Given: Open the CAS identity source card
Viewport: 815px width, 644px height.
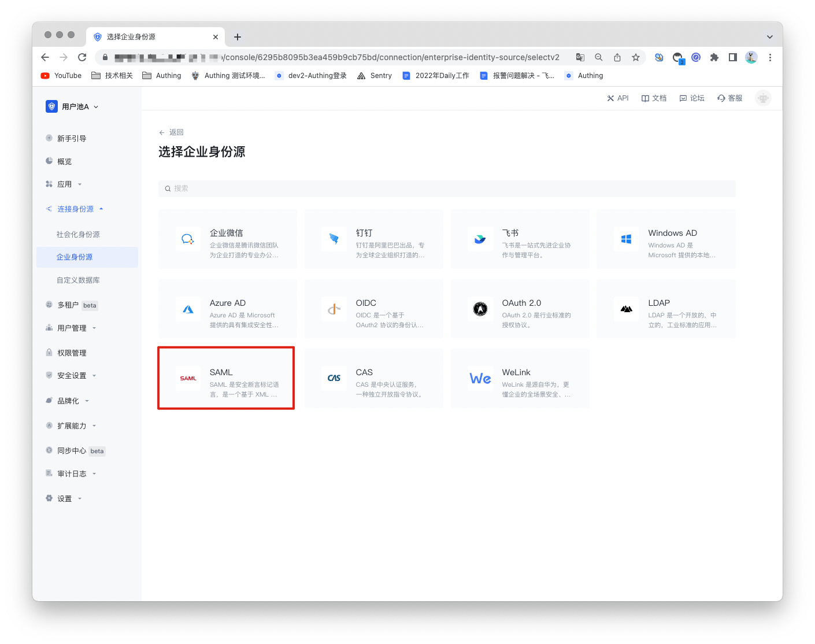Looking at the screenshot, I should (x=373, y=378).
